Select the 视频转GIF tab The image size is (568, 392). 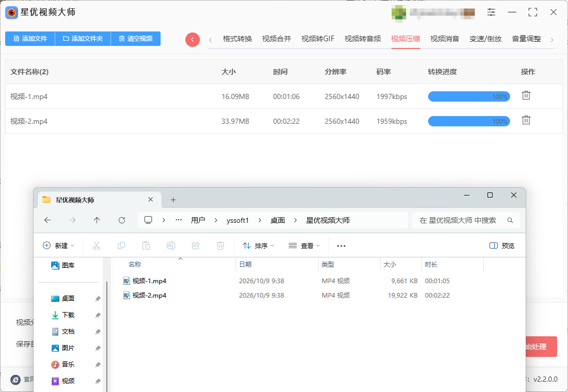318,39
